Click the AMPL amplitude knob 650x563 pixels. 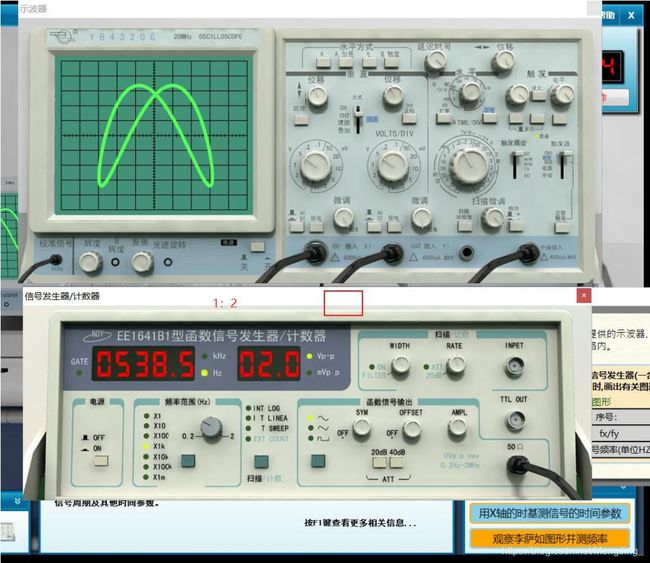point(458,427)
